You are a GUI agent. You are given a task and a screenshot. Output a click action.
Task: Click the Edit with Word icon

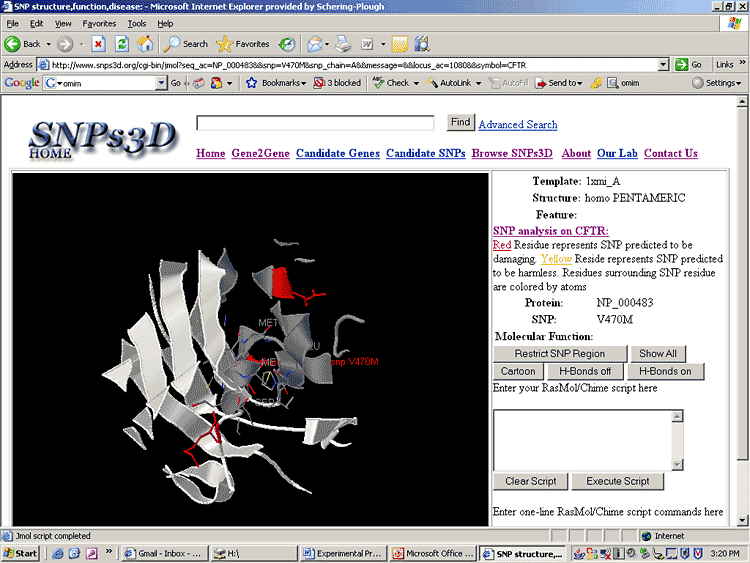[x=367, y=44]
